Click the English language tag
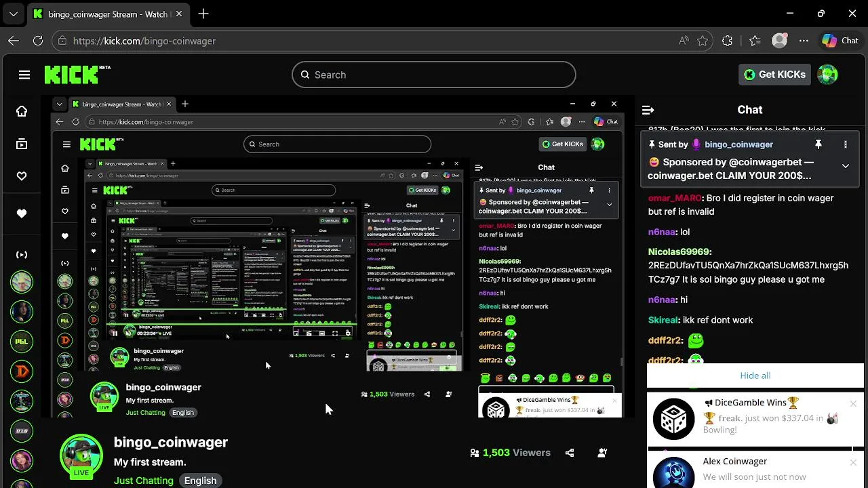This screenshot has height=488, width=868. click(x=201, y=481)
